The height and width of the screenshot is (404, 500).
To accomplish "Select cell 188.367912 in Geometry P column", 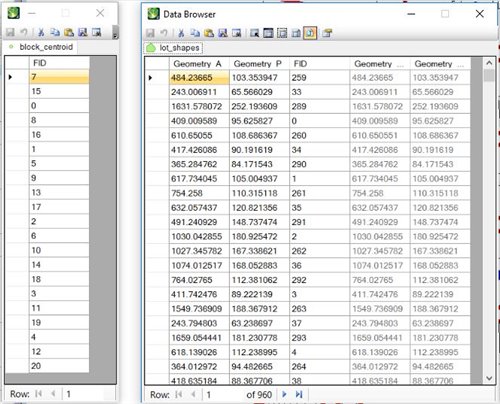I will [259, 309].
